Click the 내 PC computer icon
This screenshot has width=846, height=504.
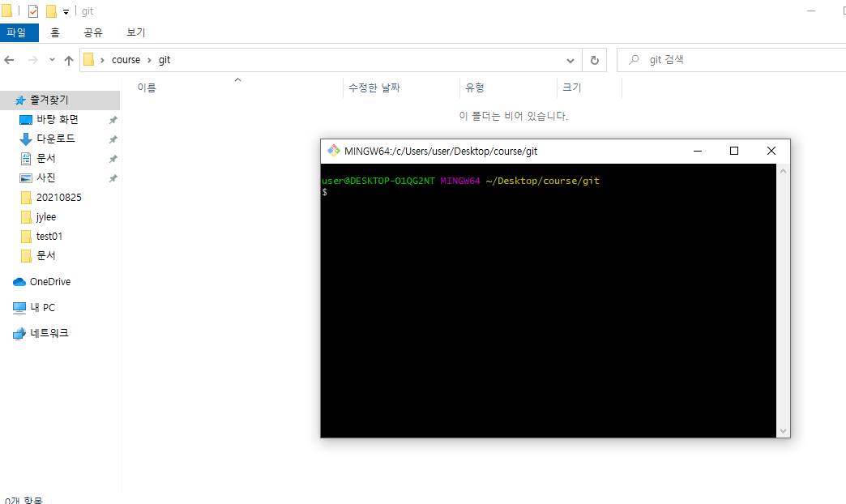coord(19,308)
